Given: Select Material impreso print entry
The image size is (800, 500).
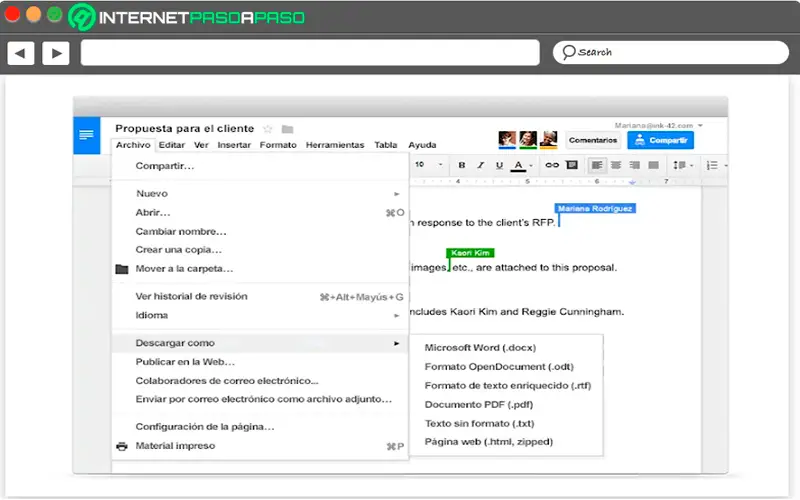Looking at the screenshot, I should (x=260, y=446).
